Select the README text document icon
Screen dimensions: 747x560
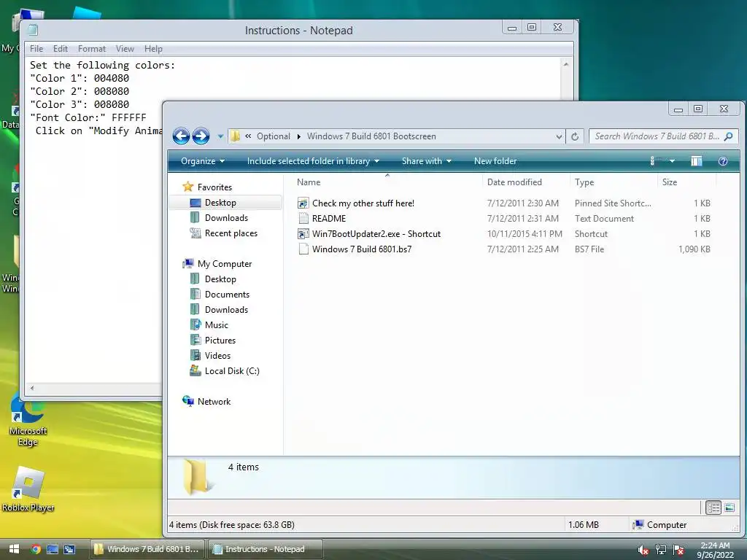pyautogui.click(x=303, y=219)
